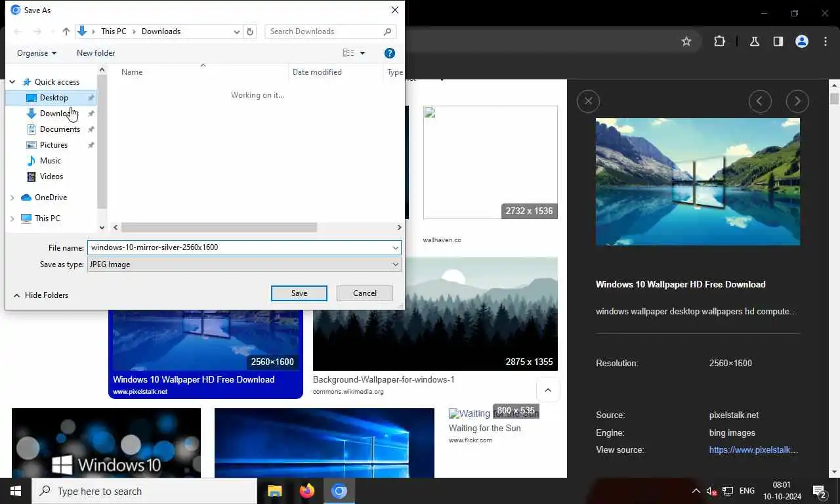Open the File name dropdown arrow
This screenshot has width=840, height=504.
[x=396, y=247]
